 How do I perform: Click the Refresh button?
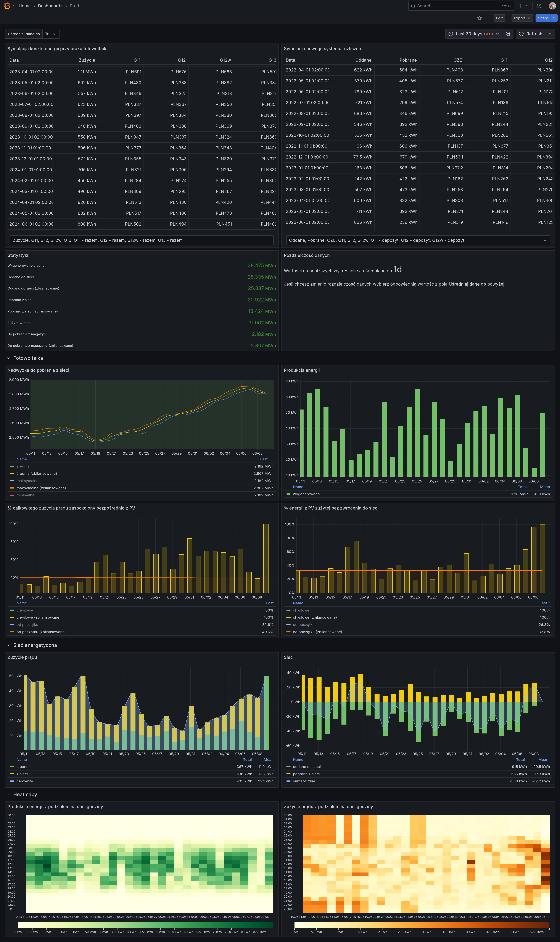coord(531,34)
